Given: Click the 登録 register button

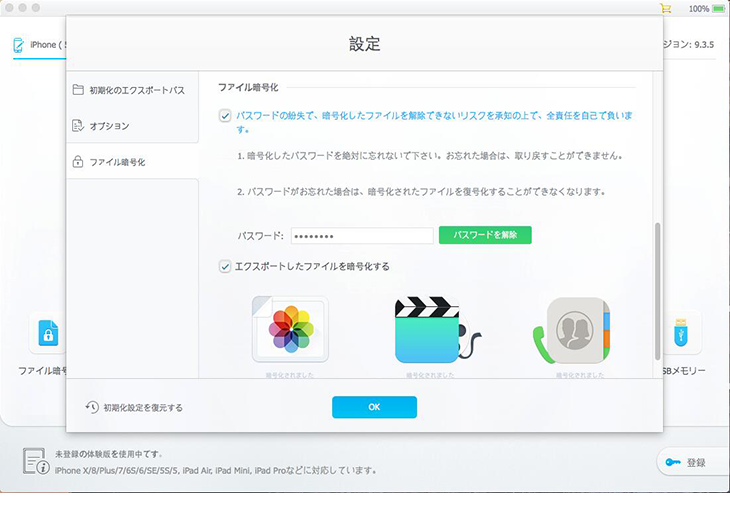Looking at the screenshot, I should (693, 462).
